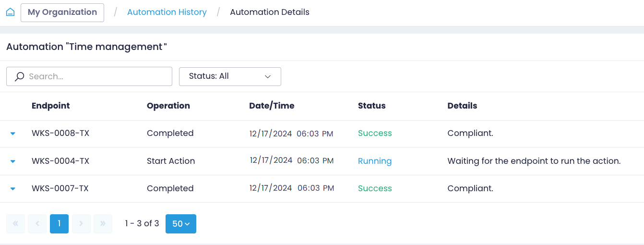Expand the WKS-0008-TX row
The height and width of the screenshot is (245, 644).
point(13,134)
